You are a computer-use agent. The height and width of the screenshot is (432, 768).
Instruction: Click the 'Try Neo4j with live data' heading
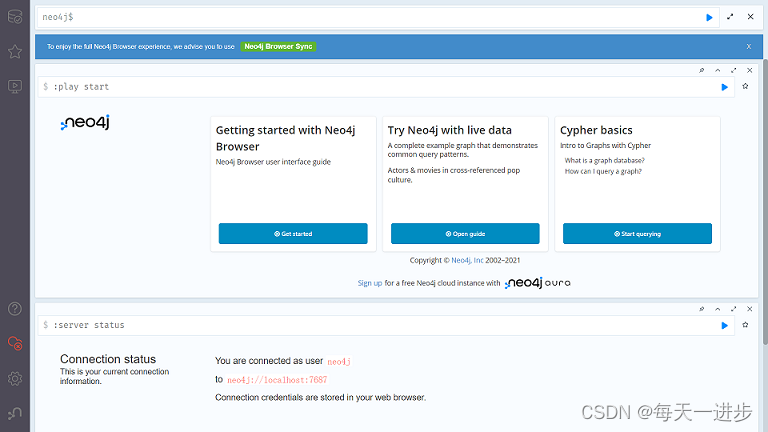click(x=450, y=130)
